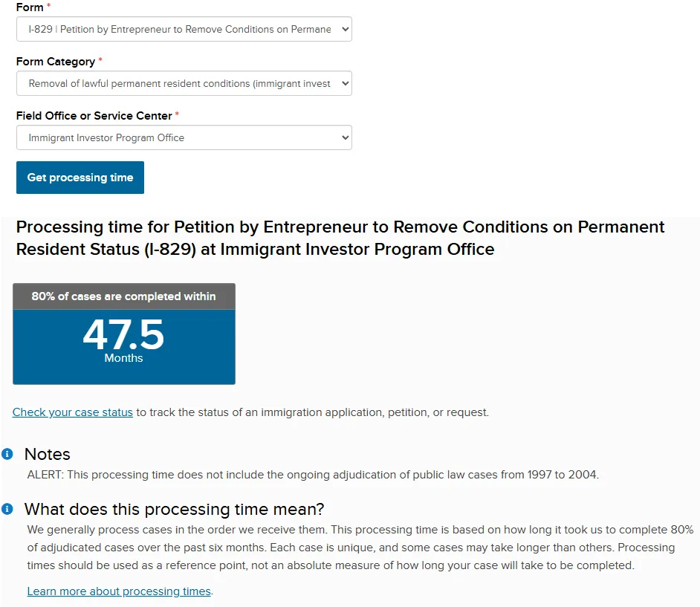Open the Form dropdown showing I-829
This screenshot has width=700, height=607.
[184, 30]
